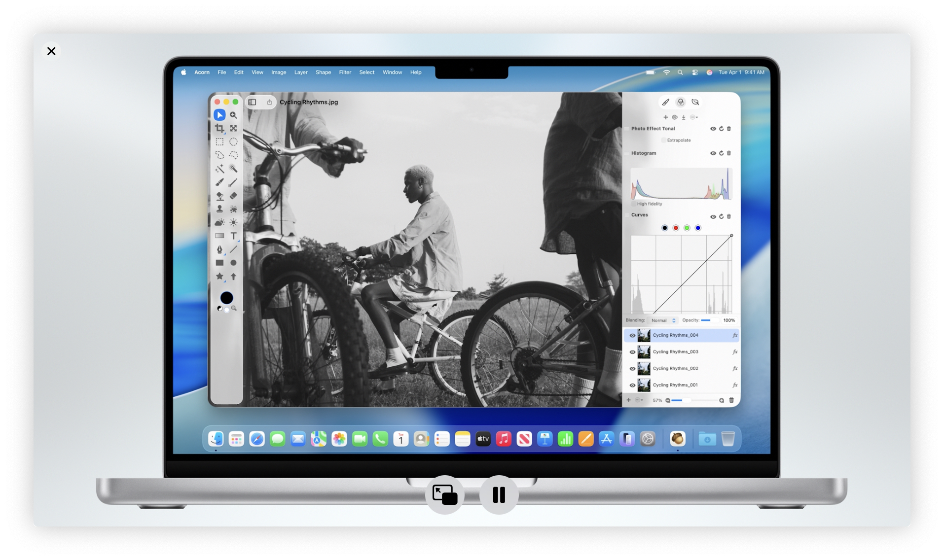Pick the Text tool

click(x=233, y=236)
